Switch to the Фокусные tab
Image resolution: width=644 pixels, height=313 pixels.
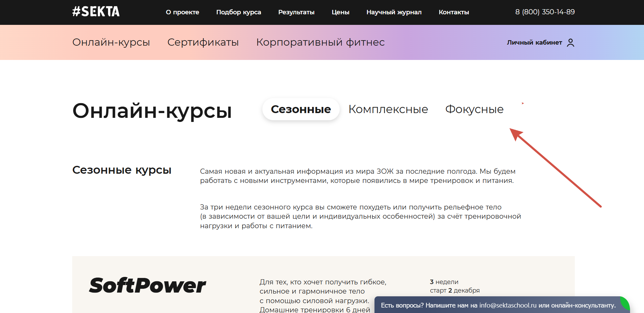pos(474,109)
